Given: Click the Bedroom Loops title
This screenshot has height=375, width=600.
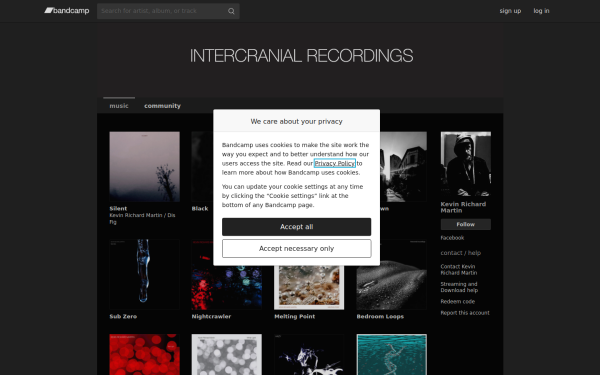Looking at the screenshot, I should pyautogui.click(x=380, y=316).
